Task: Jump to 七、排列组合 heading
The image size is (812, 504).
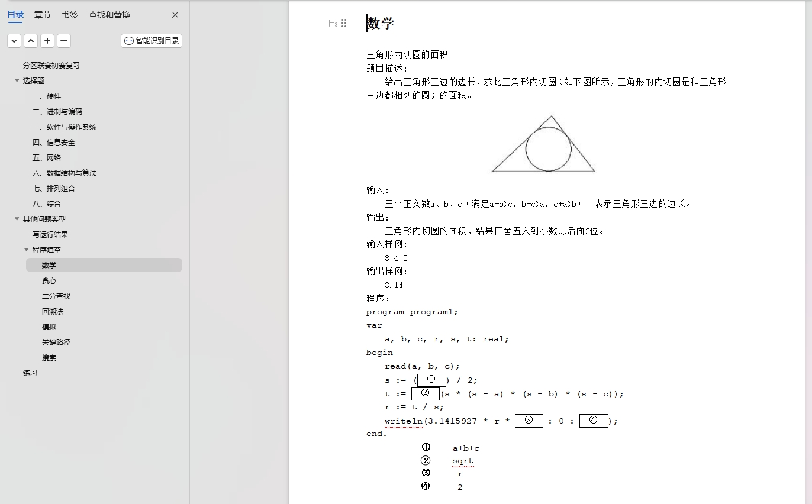Action: click(54, 189)
